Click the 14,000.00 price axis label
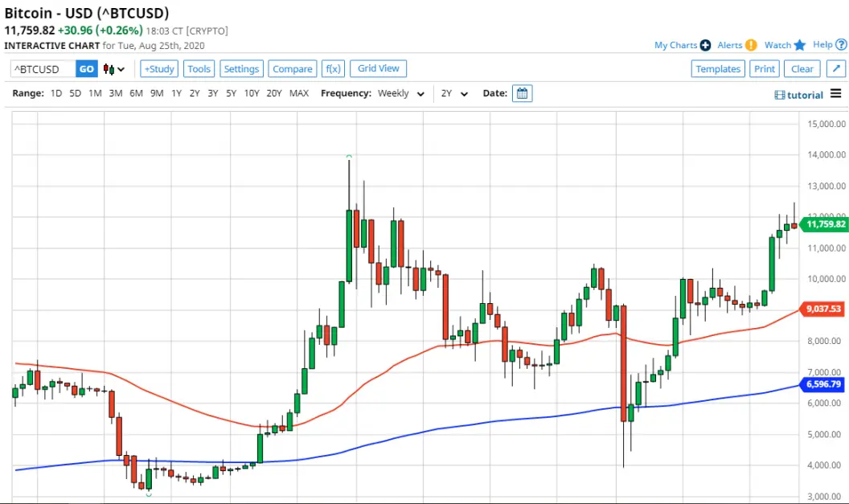849x504 pixels. click(x=826, y=155)
